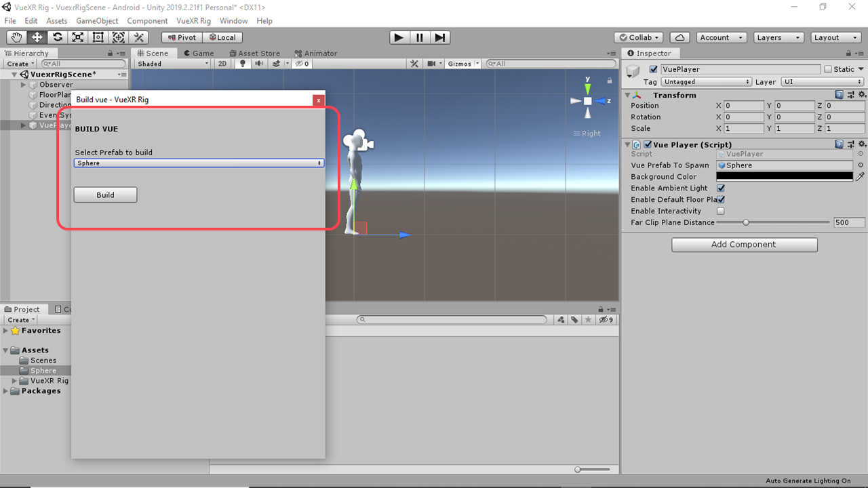Toggle Pivot handle position button

(182, 37)
